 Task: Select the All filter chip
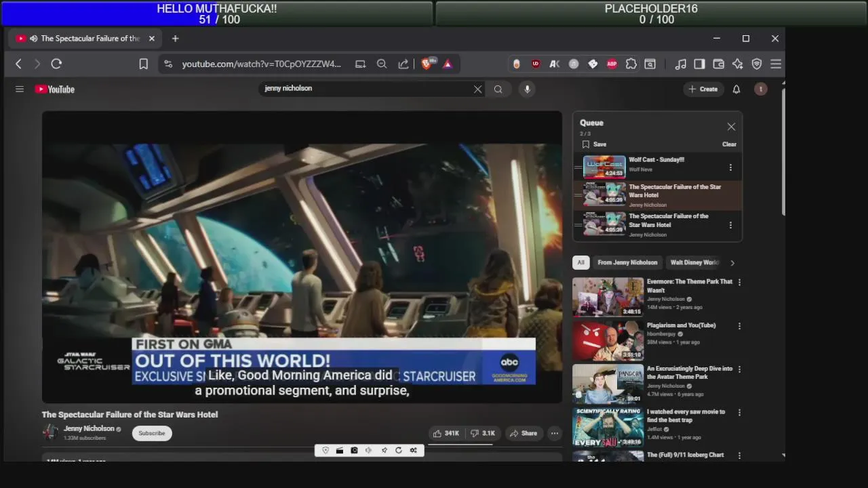580,262
